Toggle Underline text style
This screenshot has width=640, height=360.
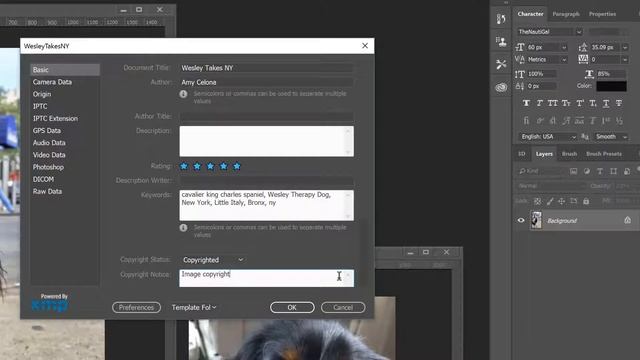coord(606,103)
